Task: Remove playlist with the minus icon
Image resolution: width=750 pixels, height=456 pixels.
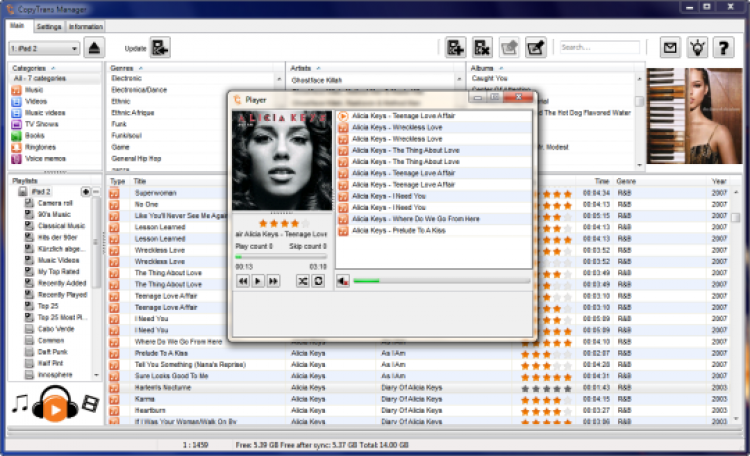Action: point(96,192)
